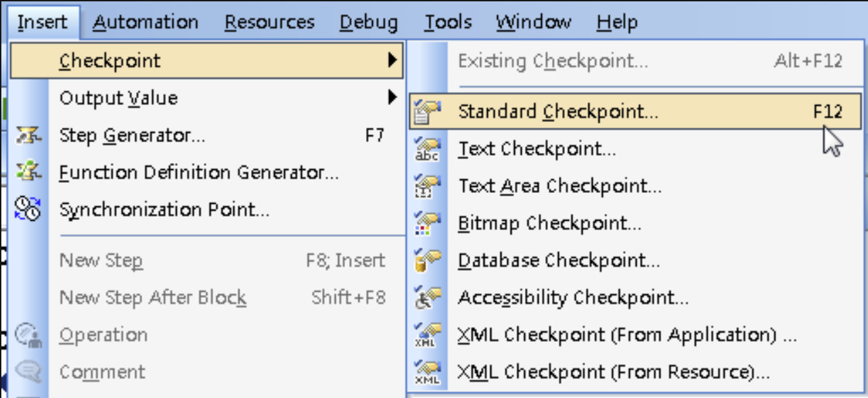Select Bitmap Checkpoint menu entry
Screen dimensions: 868x398
click(x=549, y=223)
